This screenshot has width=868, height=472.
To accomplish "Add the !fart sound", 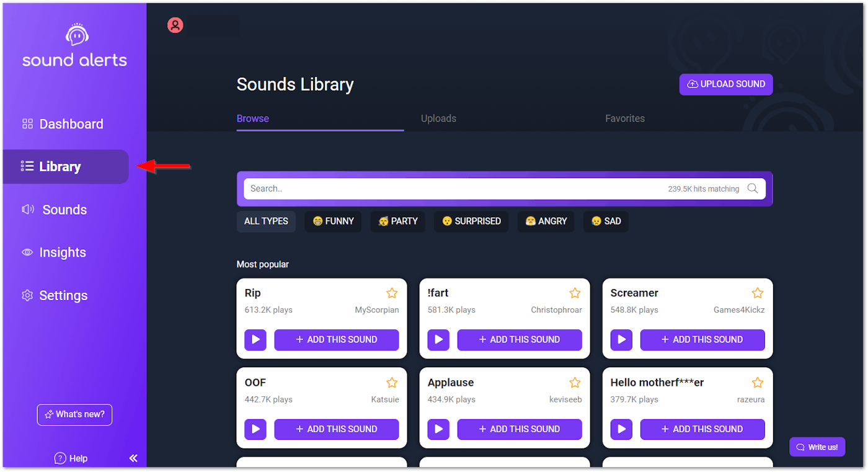I will [x=520, y=340].
